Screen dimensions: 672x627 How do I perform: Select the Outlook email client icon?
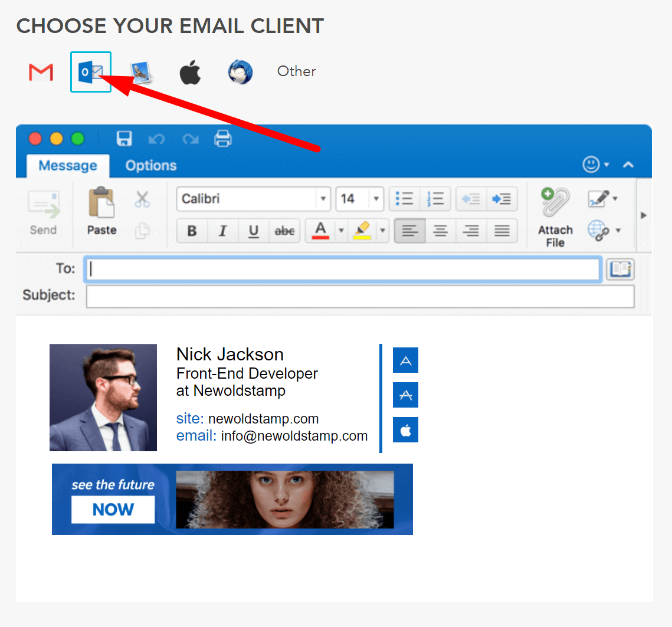coord(90,72)
